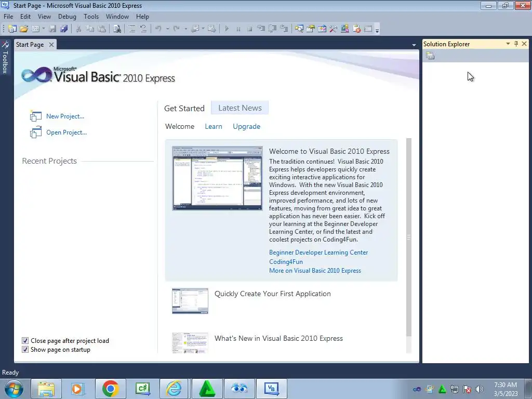Open the Toolbar Options overflow arrow
This screenshot has height=399, width=532.
tap(377, 30)
